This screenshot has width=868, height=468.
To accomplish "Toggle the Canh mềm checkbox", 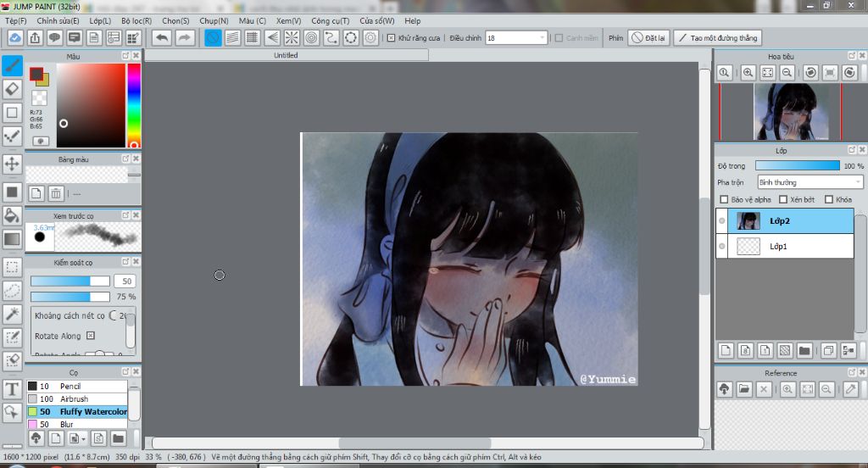I will point(559,37).
